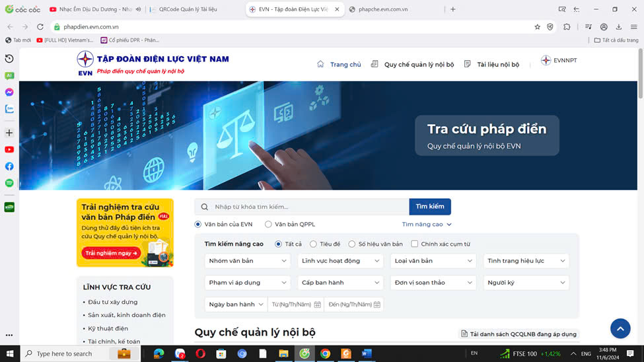
Task: Open Tài liệu nội bộ menu item
Action: pyautogui.click(x=491, y=65)
